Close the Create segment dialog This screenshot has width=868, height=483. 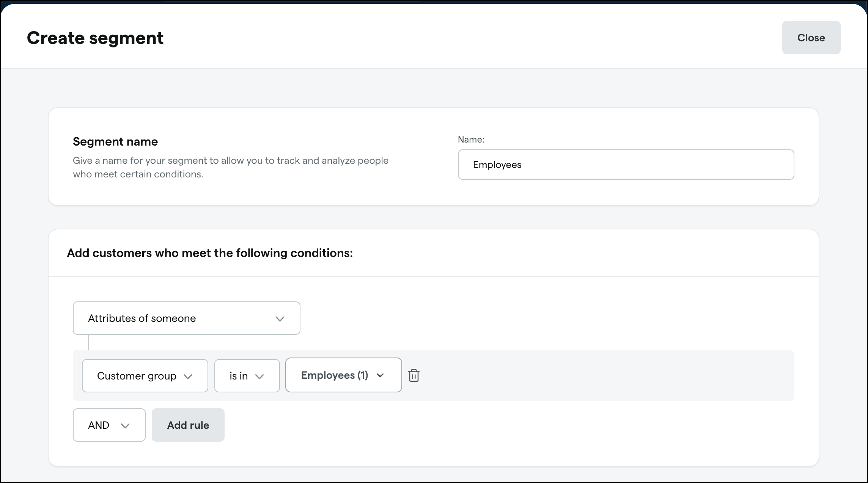pyautogui.click(x=811, y=38)
